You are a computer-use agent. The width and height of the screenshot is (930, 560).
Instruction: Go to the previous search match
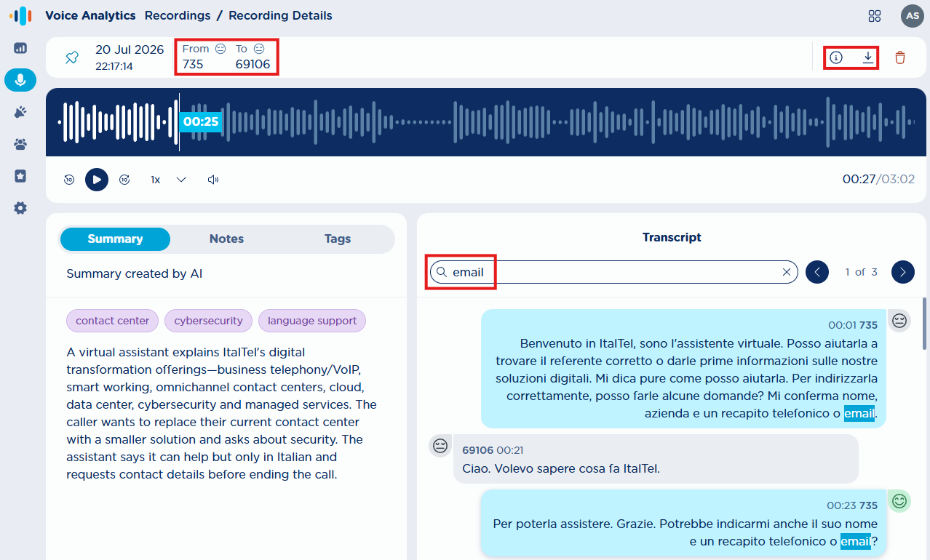click(817, 272)
